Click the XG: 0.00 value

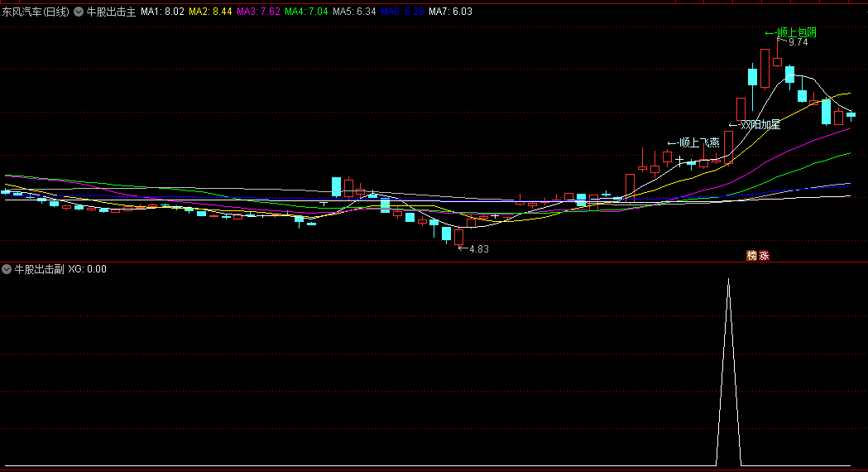(88, 269)
